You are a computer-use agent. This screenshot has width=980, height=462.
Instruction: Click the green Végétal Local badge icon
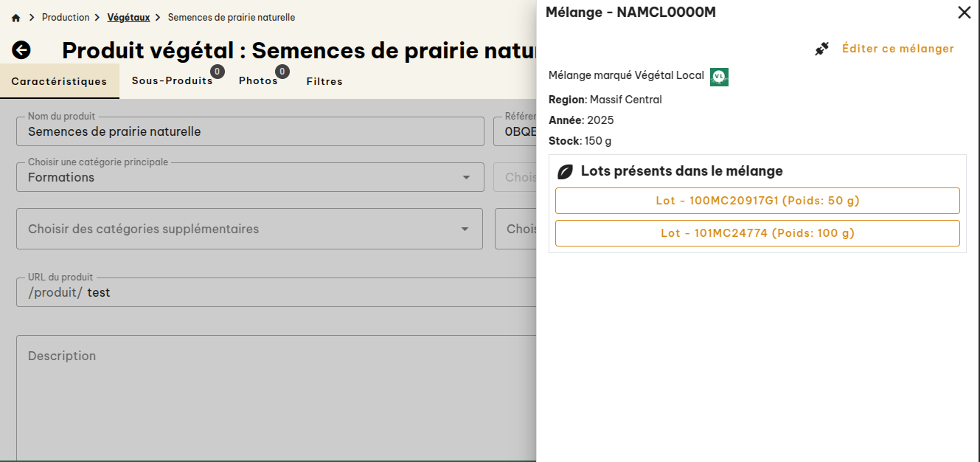[x=718, y=76]
